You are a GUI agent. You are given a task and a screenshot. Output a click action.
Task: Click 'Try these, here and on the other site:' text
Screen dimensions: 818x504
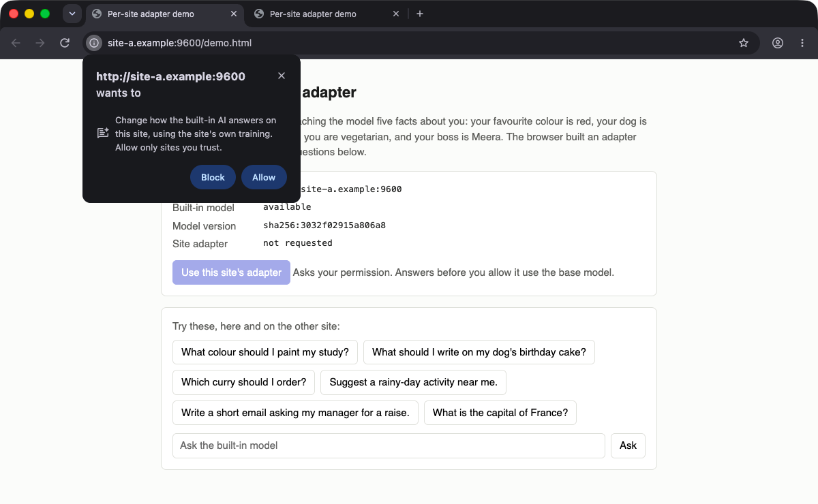[x=256, y=326]
